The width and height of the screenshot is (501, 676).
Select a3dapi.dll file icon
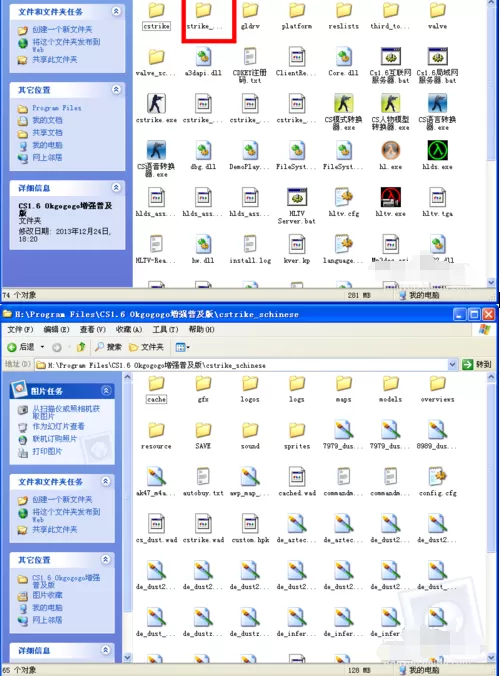point(203,57)
